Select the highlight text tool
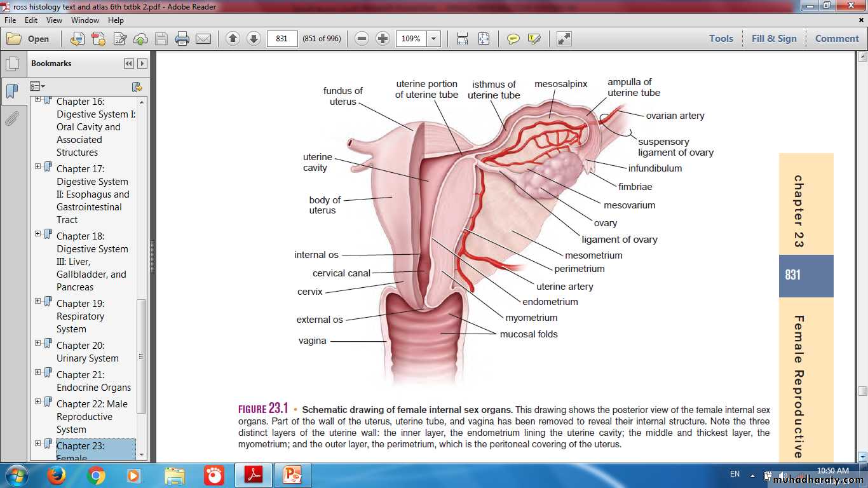The image size is (868, 488). 534,39
